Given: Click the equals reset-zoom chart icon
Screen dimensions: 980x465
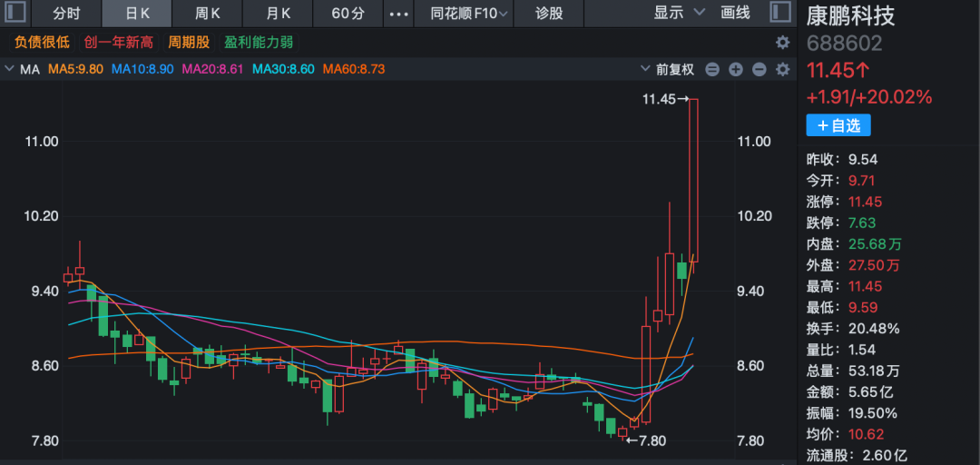Looking at the screenshot, I should click(711, 69).
